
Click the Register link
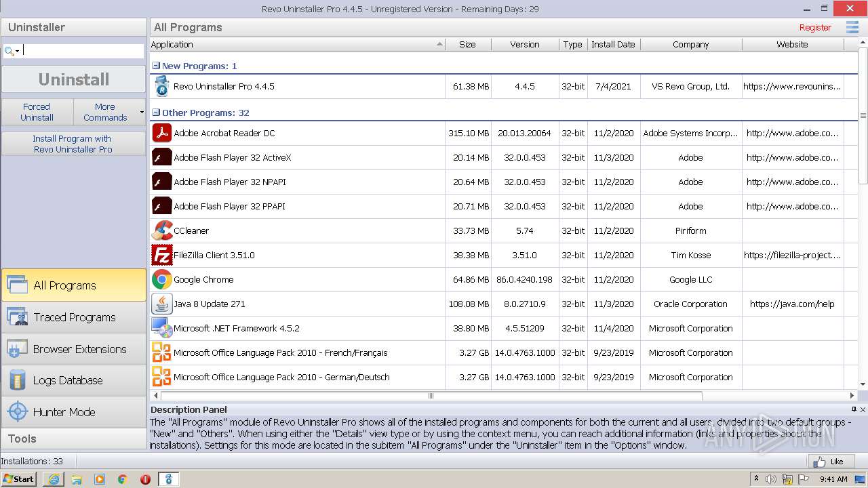coord(815,28)
